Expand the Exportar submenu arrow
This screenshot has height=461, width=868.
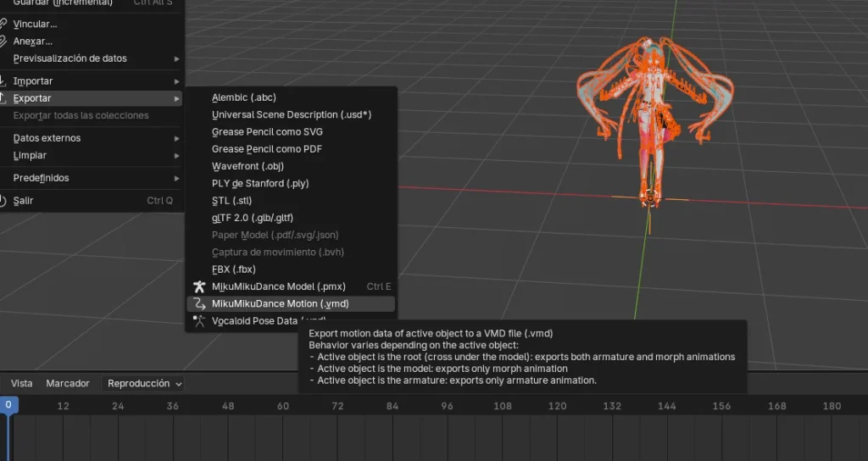(176, 98)
